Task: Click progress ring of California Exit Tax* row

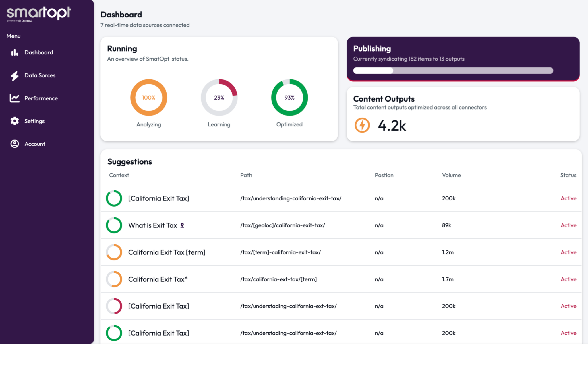Action: [x=114, y=279]
